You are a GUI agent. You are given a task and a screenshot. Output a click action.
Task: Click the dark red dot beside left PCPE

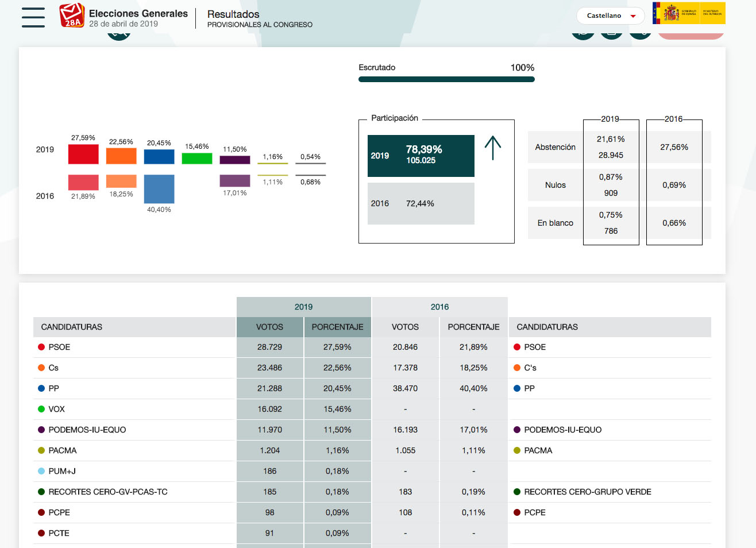click(x=41, y=512)
